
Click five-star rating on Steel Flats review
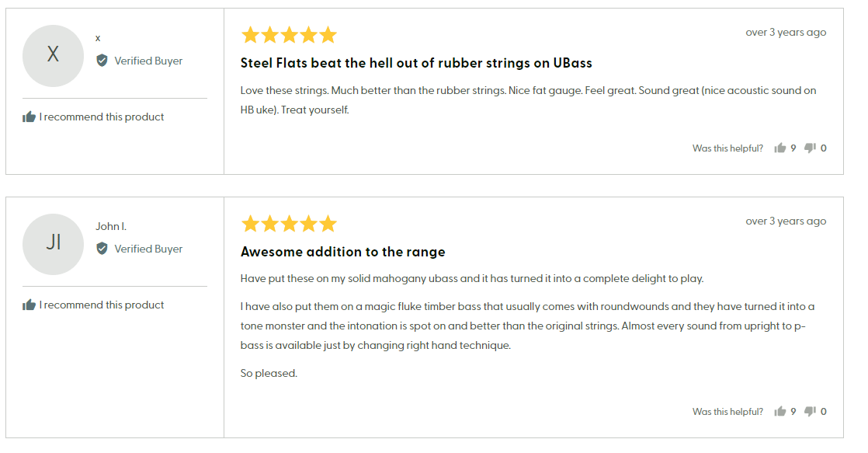tap(289, 35)
